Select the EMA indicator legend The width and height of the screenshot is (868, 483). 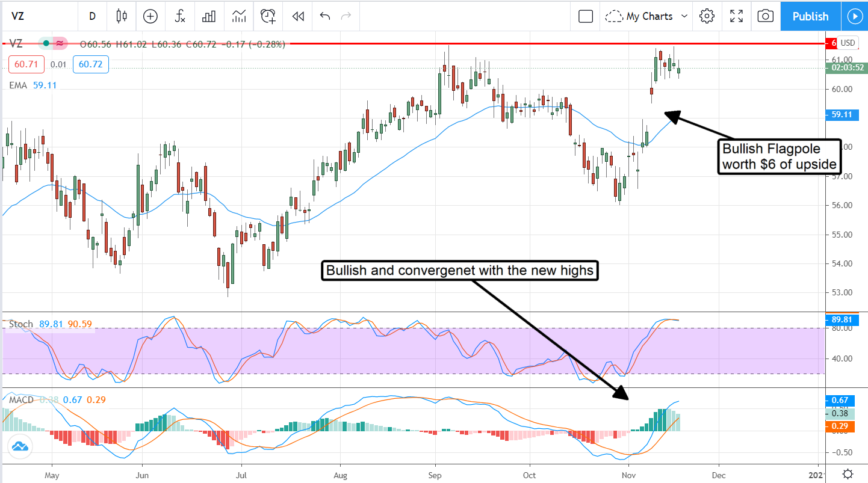point(18,85)
